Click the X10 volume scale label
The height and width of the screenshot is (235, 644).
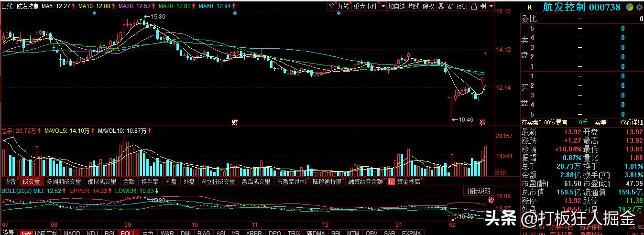[501, 173]
